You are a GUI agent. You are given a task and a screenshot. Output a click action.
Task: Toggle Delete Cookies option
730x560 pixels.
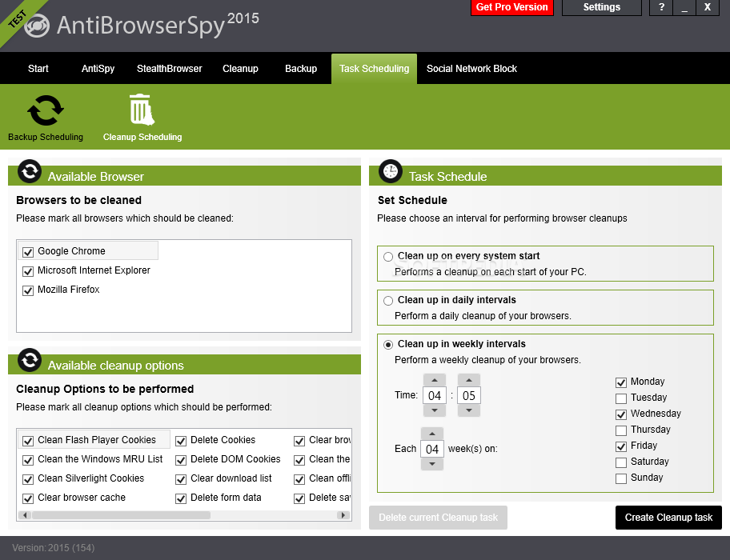[181, 441]
